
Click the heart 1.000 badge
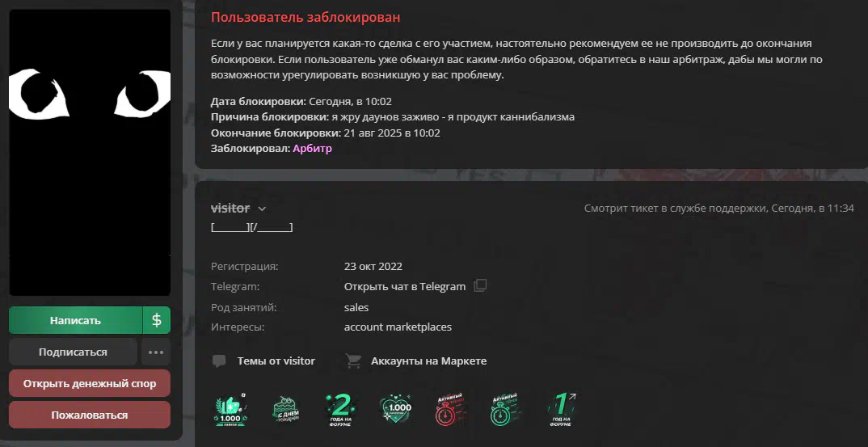pyautogui.click(x=395, y=411)
